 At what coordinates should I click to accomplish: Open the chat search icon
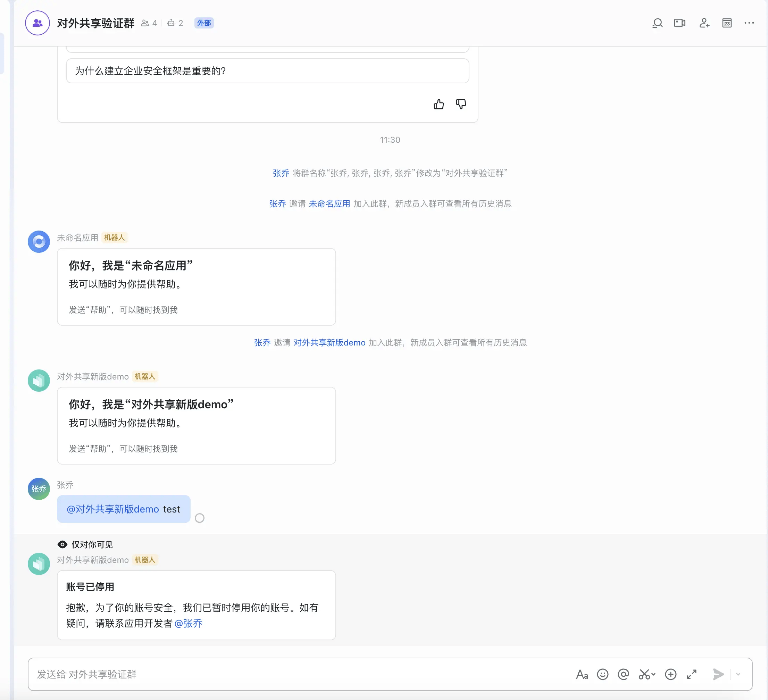[657, 23]
